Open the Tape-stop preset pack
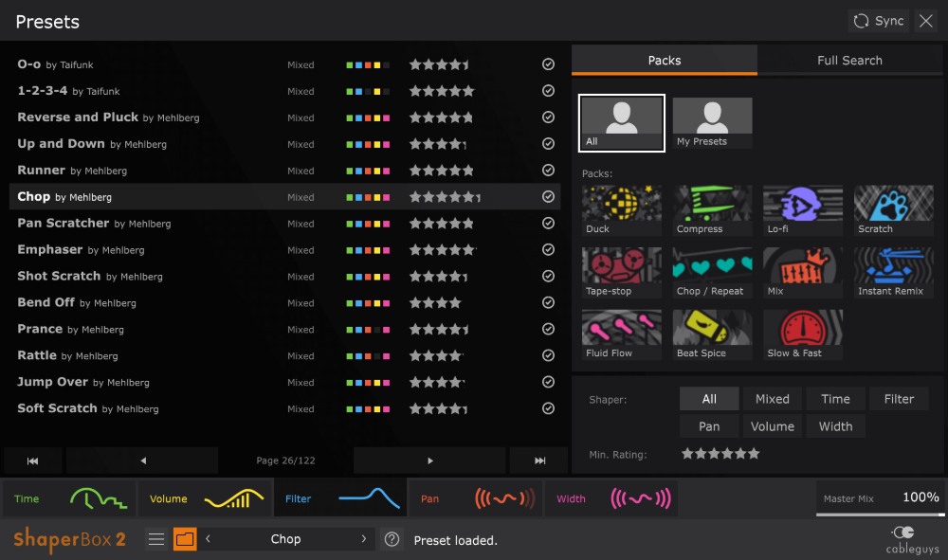 (x=621, y=273)
